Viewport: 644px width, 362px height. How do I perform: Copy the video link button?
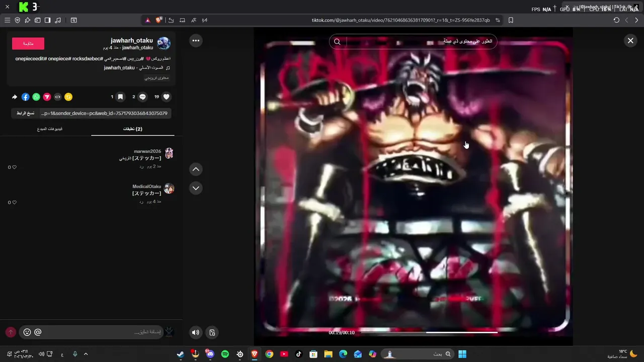tap(25, 113)
